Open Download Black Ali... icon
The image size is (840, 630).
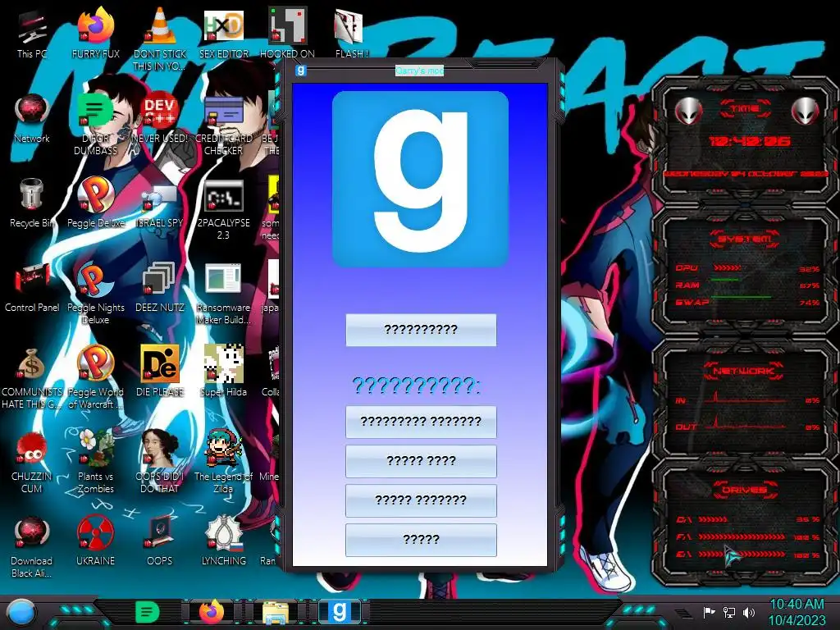coord(32,547)
